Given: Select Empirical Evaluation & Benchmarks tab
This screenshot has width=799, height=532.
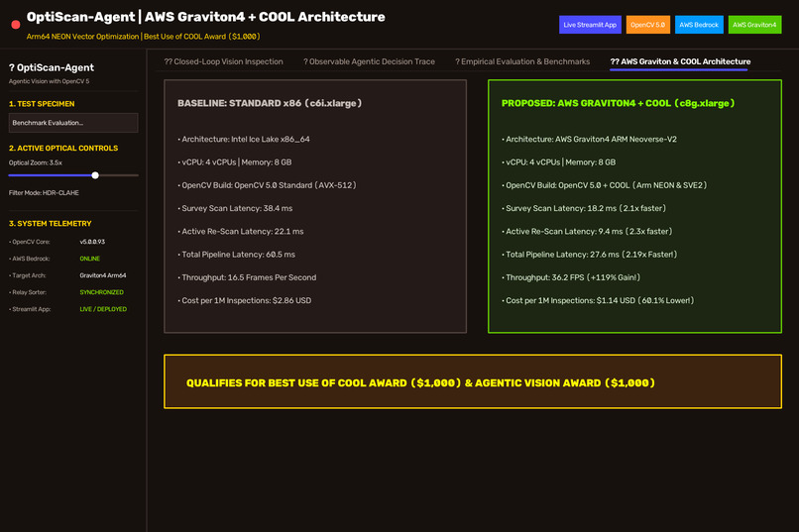Looking at the screenshot, I should click(522, 61).
